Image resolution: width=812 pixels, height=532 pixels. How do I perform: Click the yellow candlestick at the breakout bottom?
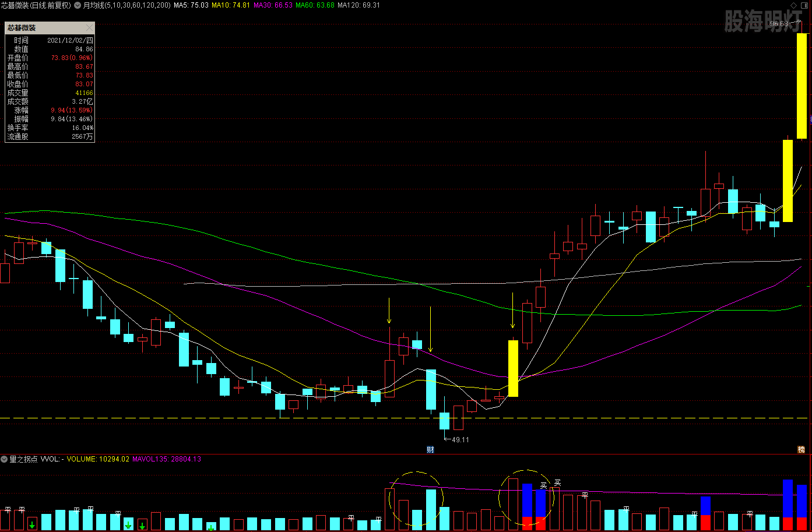513,368
